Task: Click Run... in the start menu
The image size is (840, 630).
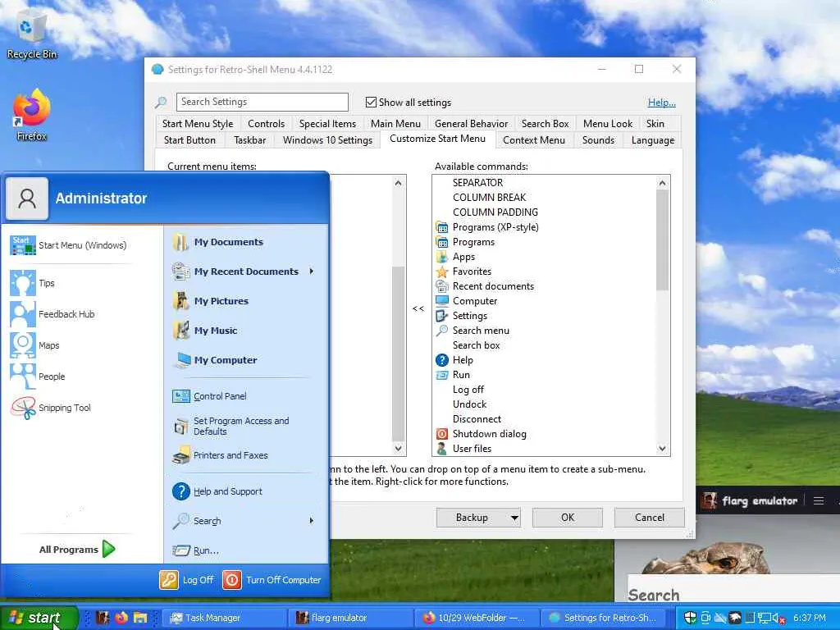Action: 195,550
